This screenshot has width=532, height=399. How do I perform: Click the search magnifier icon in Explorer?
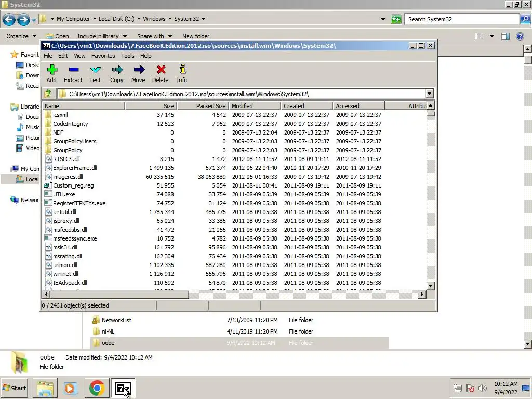point(525,19)
